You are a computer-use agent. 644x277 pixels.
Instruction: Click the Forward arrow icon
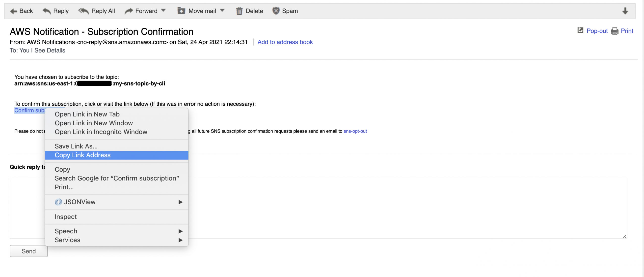coord(129,11)
